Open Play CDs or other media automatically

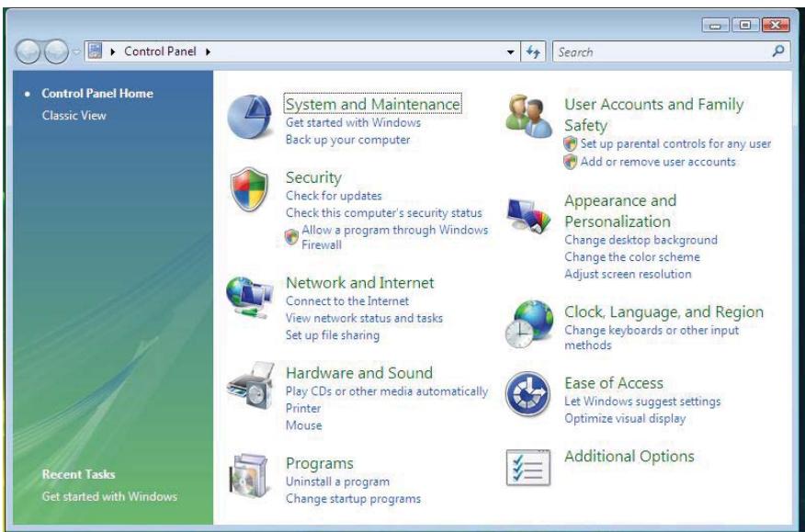coord(387,391)
